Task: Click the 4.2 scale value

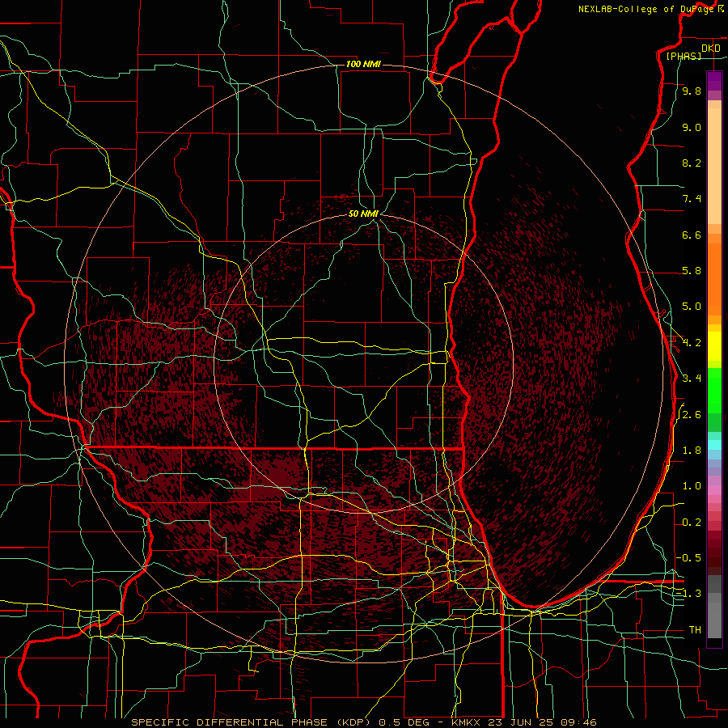Action: coord(692,343)
